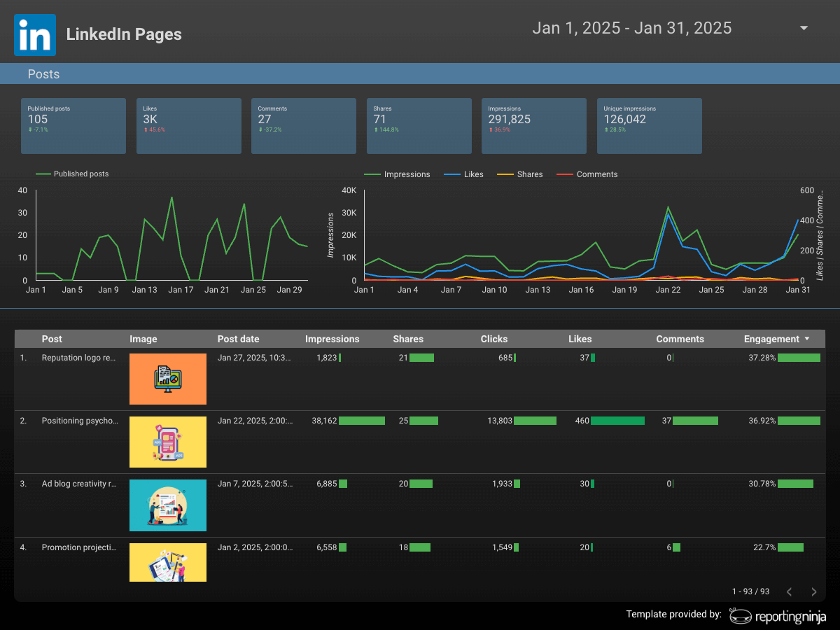Click the LinkedIn logo icon
The width and height of the screenshot is (840, 630).
(x=34, y=34)
